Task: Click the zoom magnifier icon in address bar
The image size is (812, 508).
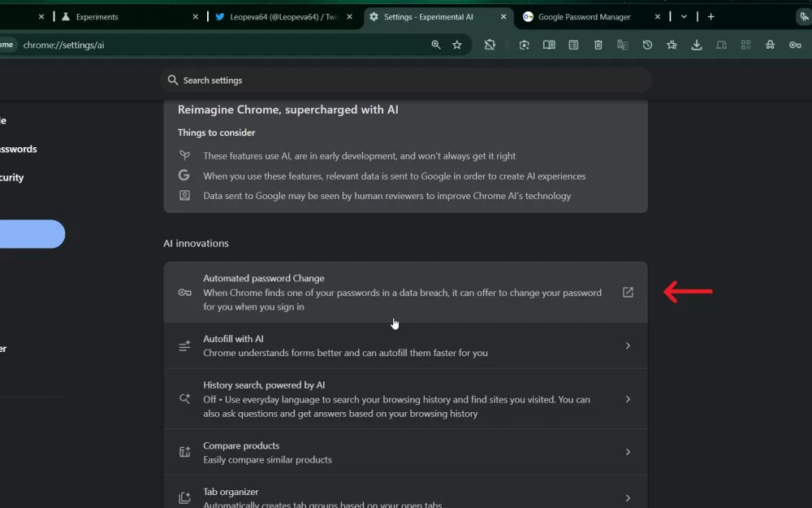Action: coord(436,45)
